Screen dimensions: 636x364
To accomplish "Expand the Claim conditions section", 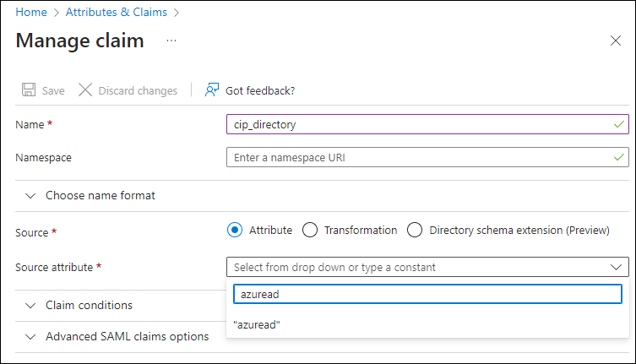I will coord(31,305).
